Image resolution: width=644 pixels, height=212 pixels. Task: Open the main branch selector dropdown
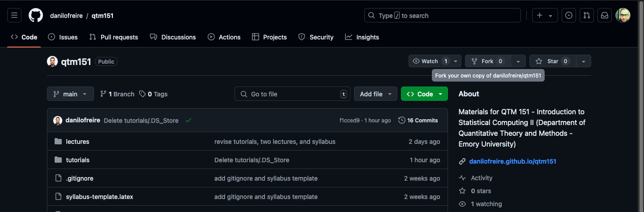(70, 94)
